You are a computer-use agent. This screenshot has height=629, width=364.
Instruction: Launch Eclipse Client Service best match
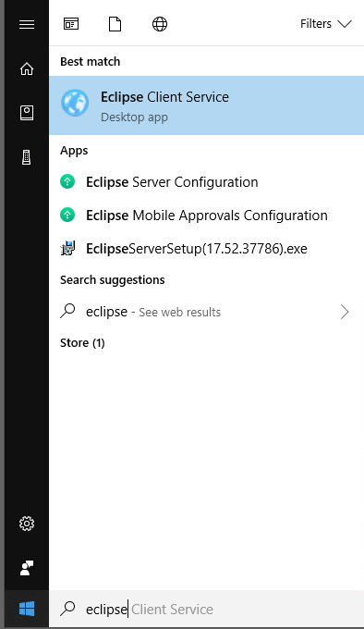click(206, 105)
